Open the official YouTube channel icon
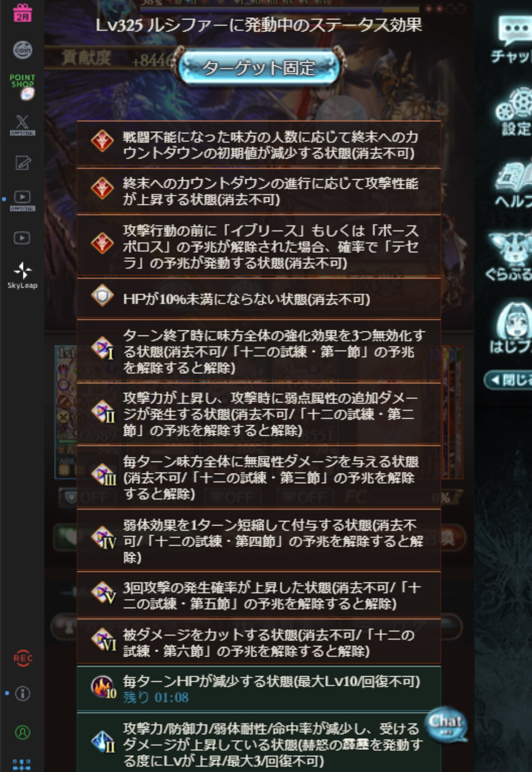This screenshot has height=772, width=532. (x=22, y=200)
